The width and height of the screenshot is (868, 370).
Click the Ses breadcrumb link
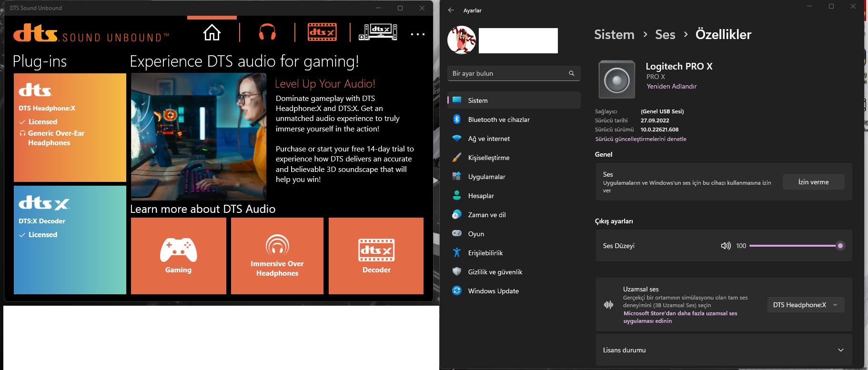pyautogui.click(x=665, y=35)
